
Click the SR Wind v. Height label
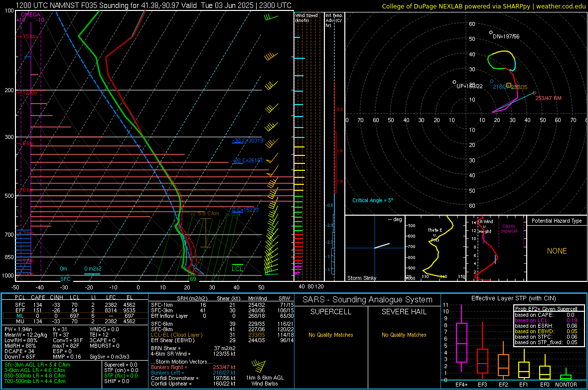486,227
